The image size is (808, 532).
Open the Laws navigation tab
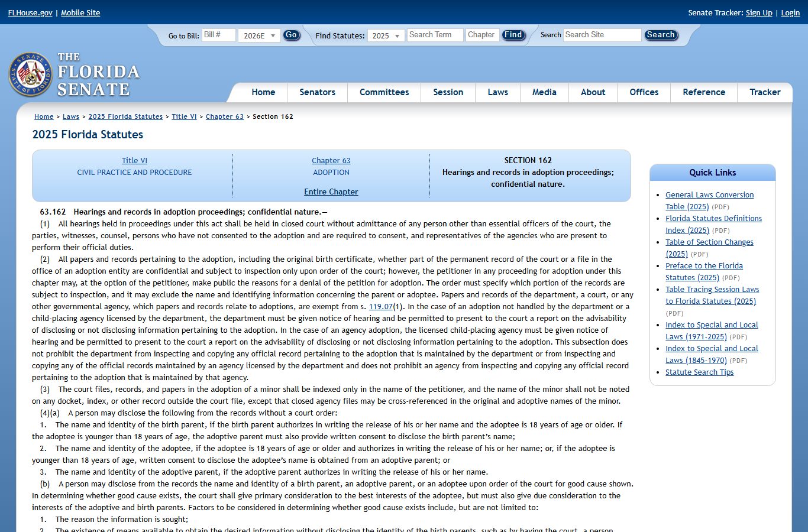(x=497, y=92)
